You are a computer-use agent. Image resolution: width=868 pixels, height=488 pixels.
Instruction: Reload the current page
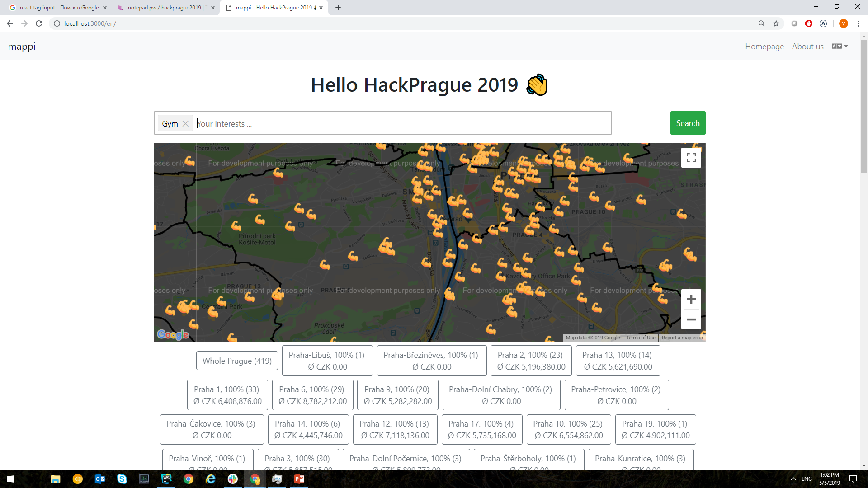(x=39, y=23)
